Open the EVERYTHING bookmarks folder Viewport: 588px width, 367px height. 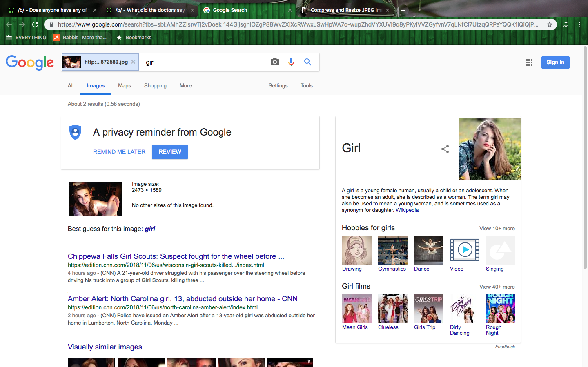coord(26,38)
